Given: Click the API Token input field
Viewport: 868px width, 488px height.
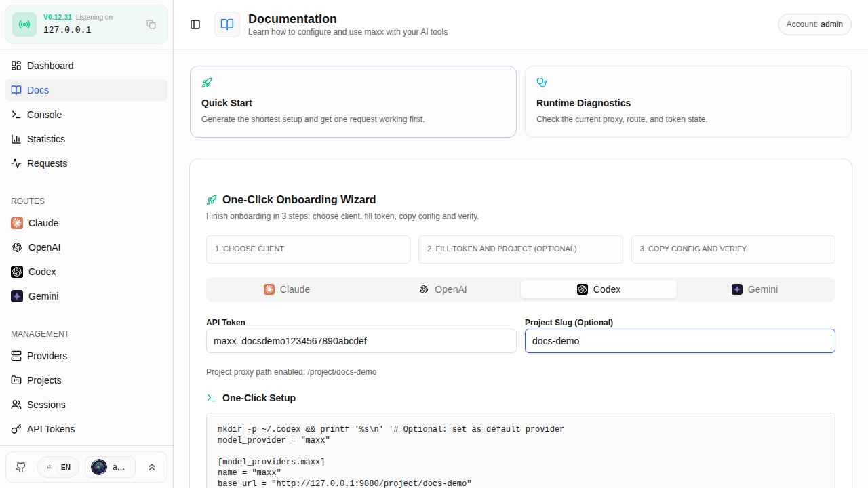Looking at the screenshot, I should pyautogui.click(x=361, y=341).
